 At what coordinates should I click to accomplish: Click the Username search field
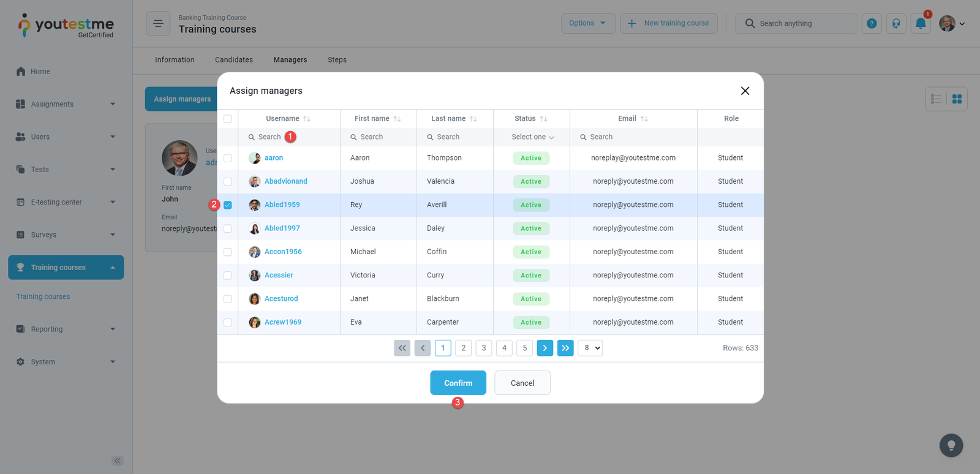click(269, 137)
